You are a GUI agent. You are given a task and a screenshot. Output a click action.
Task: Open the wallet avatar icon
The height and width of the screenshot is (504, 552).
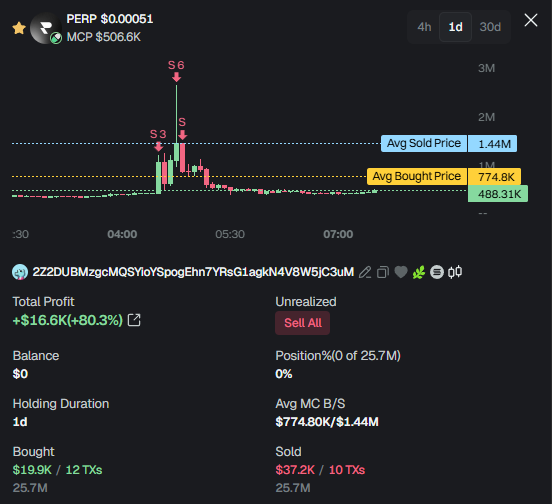pyautogui.click(x=20, y=272)
